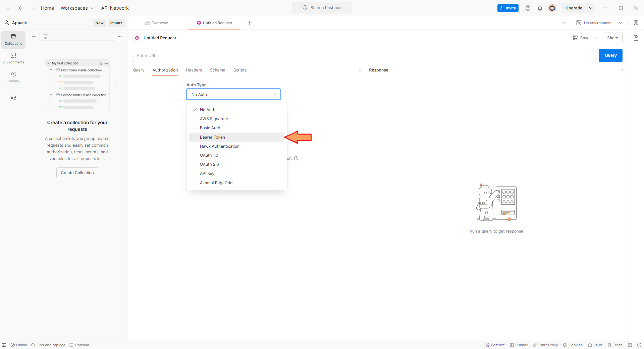
Task: Select Akamai EdgeGrid option
Action: (x=237, y=183)
